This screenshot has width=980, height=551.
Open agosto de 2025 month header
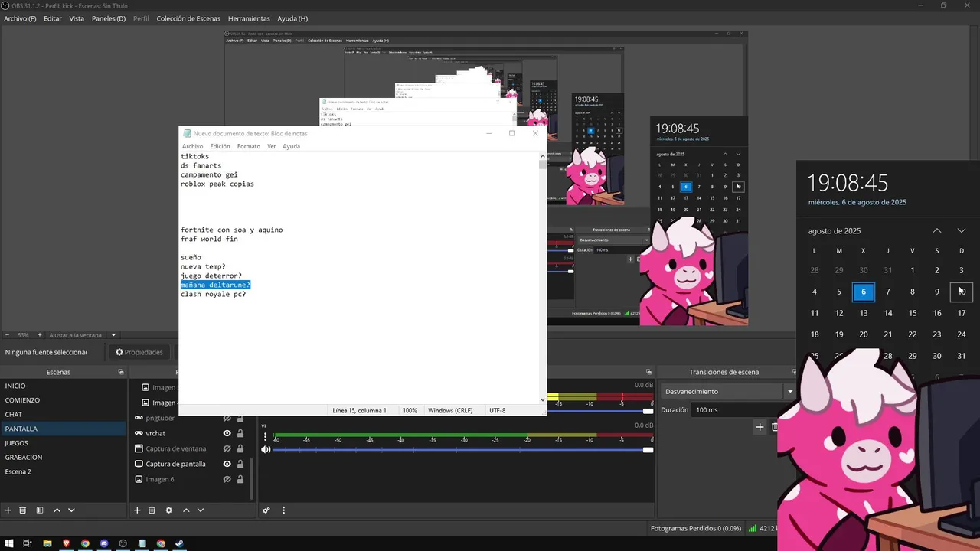(835, 230)
